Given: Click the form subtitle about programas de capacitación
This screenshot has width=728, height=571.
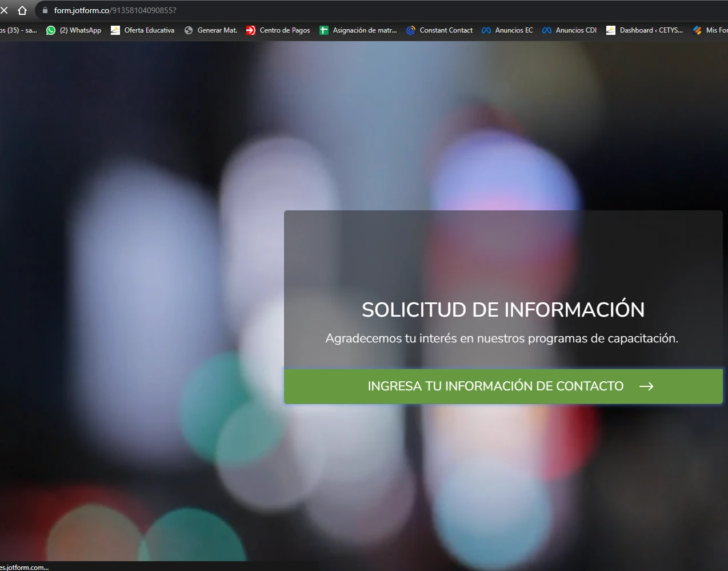Looking at the screenshot, I should coord(502,338).
